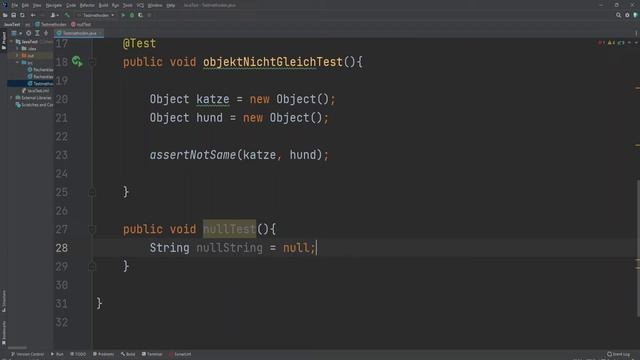The width and height of the screenshot is (640, 360).
Task: Open the vertical Project tool window tab
Action: 4,41
